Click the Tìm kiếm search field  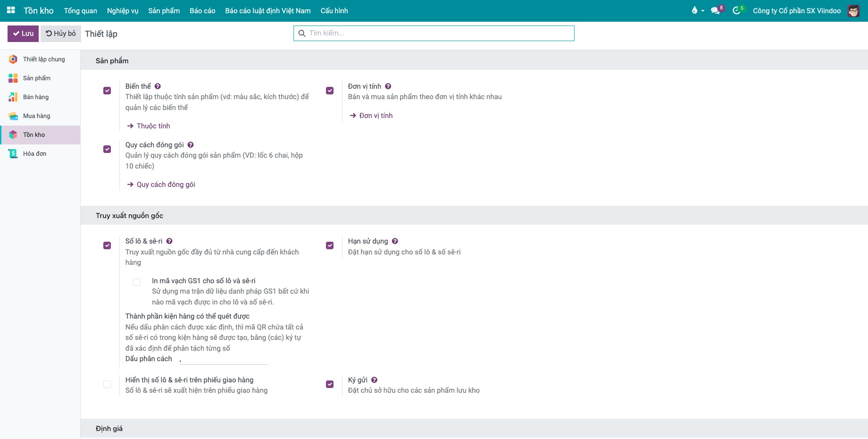point(434,33)
